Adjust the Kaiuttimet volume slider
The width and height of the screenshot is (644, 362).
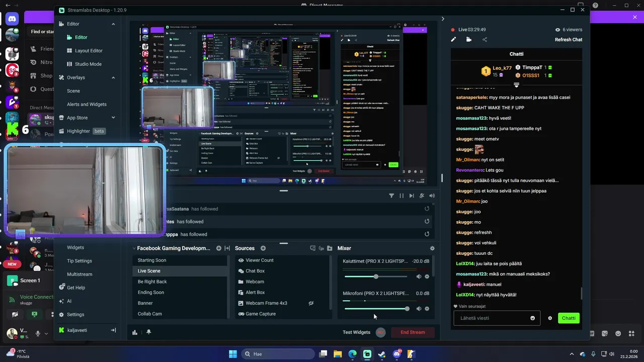pyautogui.click(x=376, y=277)
